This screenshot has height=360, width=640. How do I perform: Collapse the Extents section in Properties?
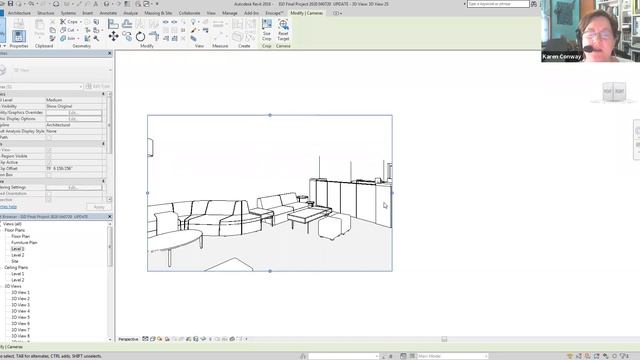103,144
